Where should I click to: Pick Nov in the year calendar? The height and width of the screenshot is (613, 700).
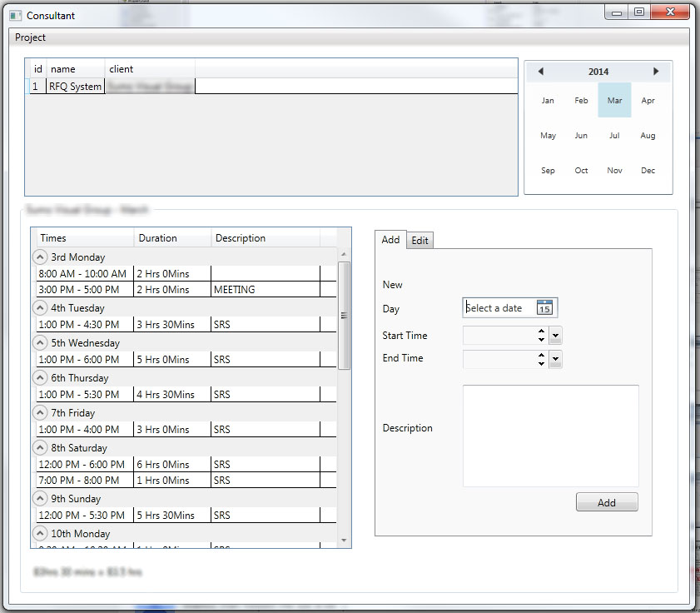(x=614, y=171)
